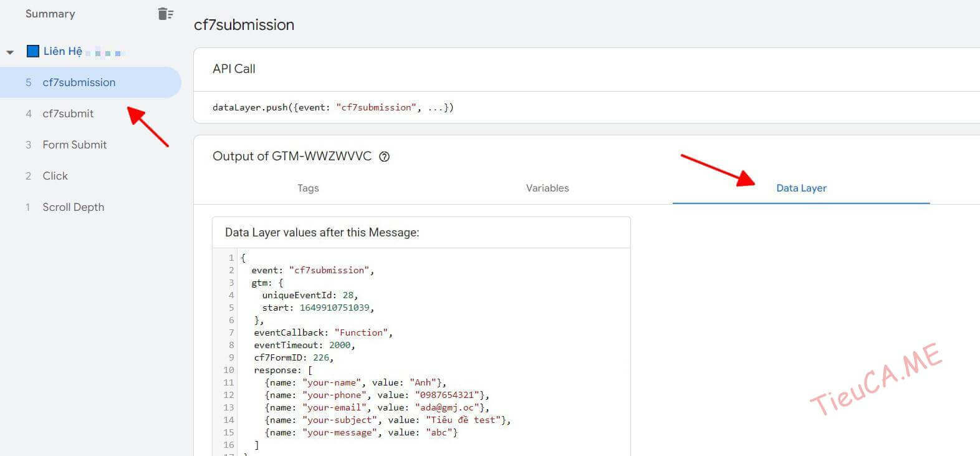Click the eventTimeout: 2000 line
The width and height of the screenshot is (980, 456).
[x=304, y=345]
